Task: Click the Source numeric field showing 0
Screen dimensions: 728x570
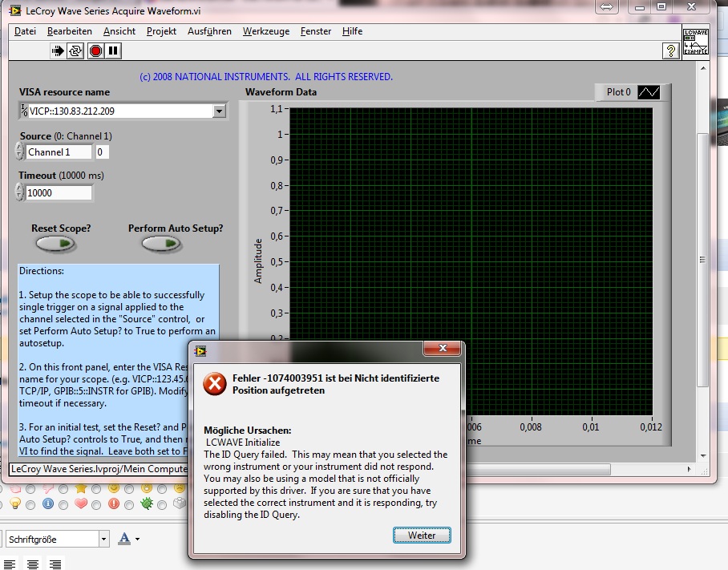Action: [x=102, y=152]
